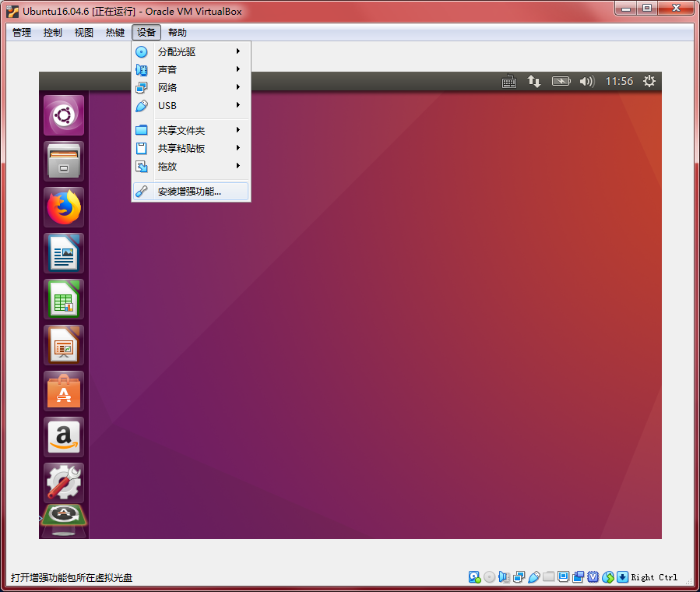
Task: Click the optical drive status bar icon
Action: click(490, 577)
